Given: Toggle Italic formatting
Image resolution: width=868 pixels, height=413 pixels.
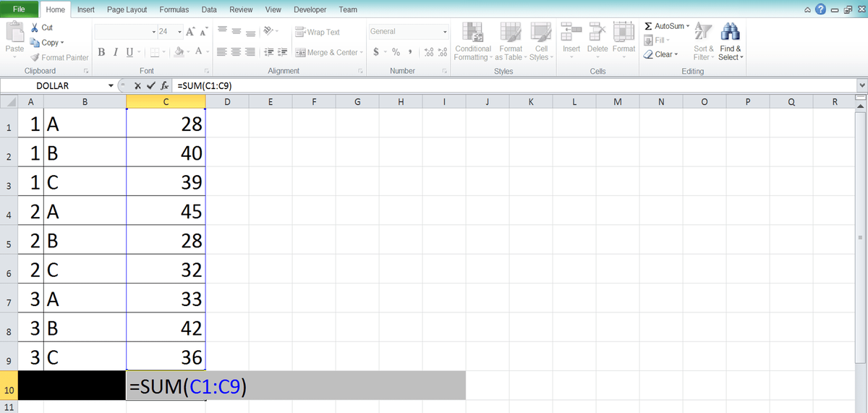Looking at the screenshot, I should 116,52.
